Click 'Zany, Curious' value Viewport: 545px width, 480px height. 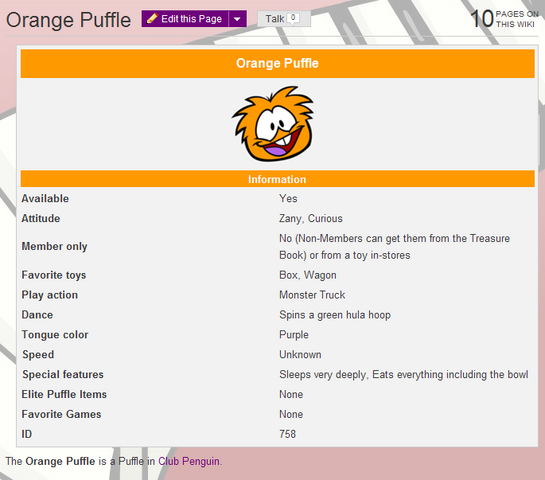tap(311, 218)
